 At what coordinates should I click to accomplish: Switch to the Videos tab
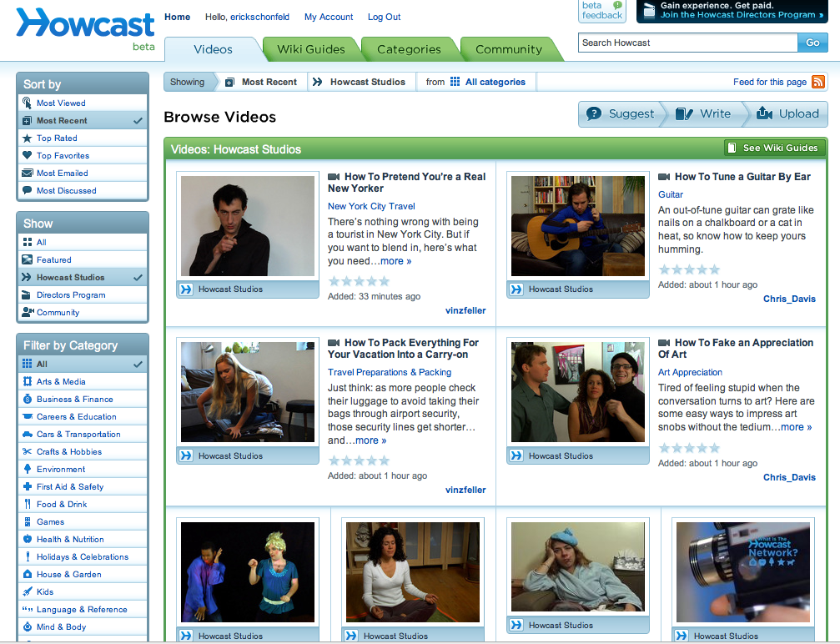pos(213,49)
